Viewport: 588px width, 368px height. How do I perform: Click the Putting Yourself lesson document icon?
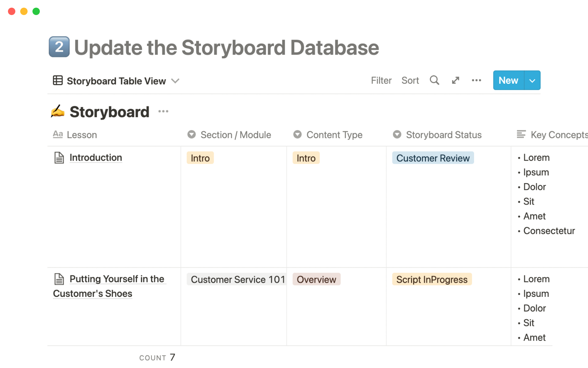59,279
